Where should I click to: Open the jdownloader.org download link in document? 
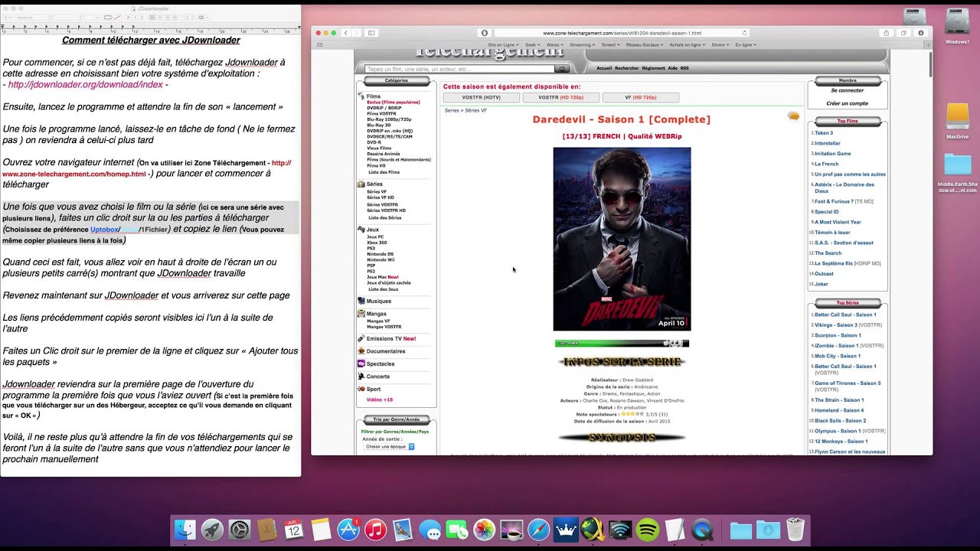(85, 85)
